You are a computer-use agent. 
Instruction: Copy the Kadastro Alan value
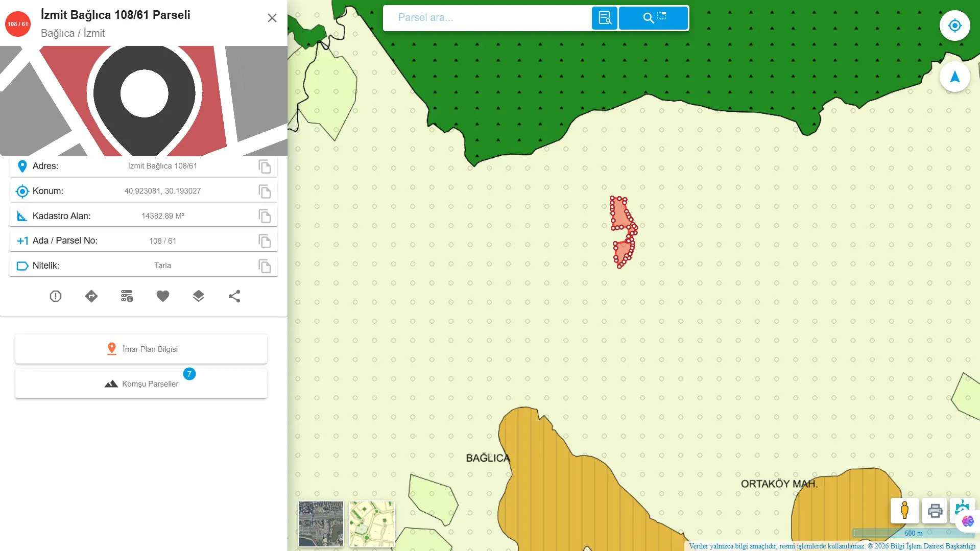click(265, 216)
